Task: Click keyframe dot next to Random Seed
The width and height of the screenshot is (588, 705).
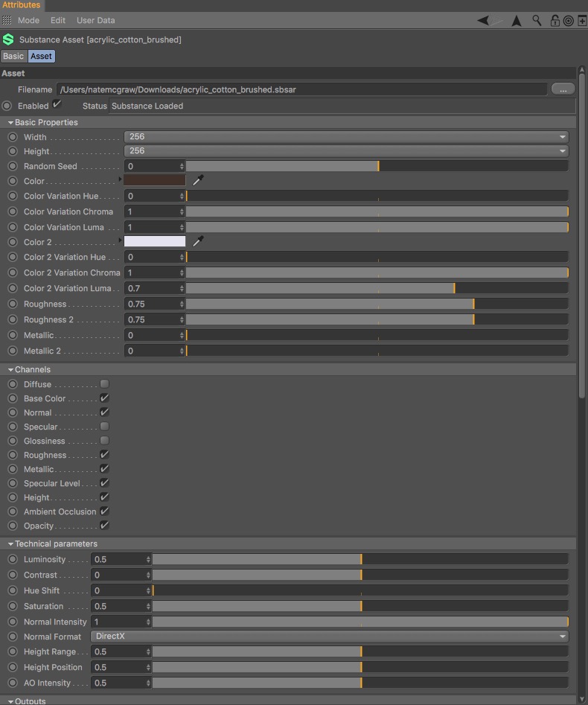Action: pos(13,166)
